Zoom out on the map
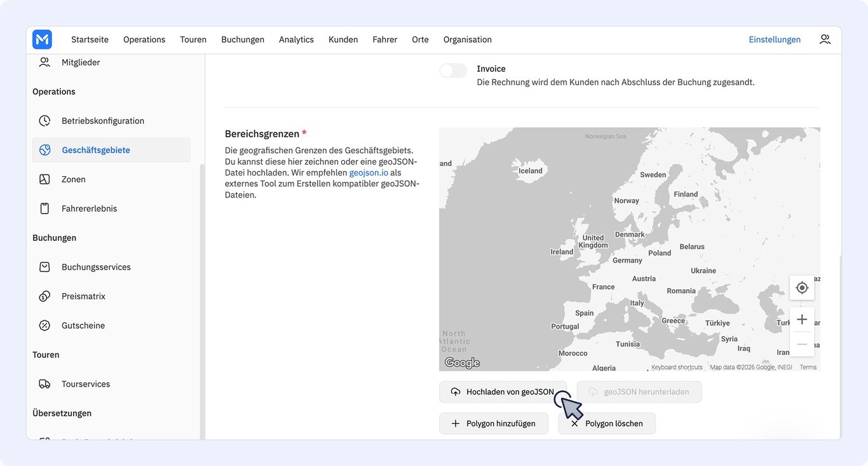 click(x=802, y=344)
